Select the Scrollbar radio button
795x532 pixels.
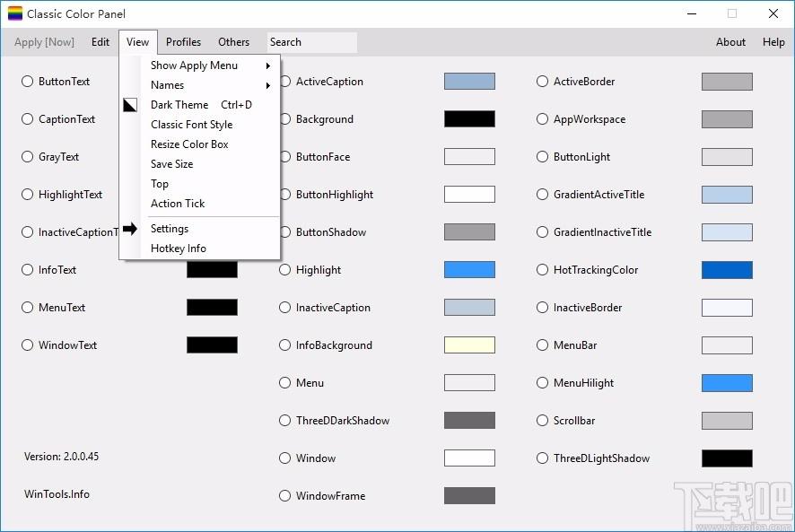pos(543,421)
